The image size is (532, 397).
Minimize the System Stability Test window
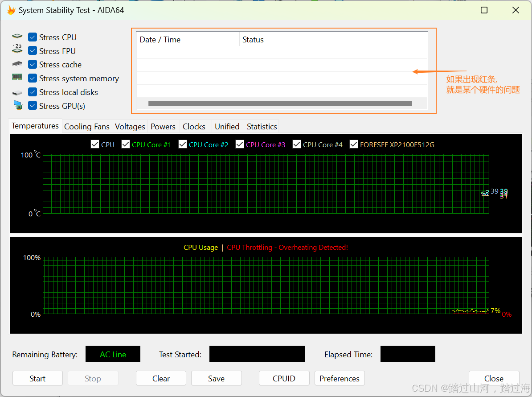[x=453, y=10]
